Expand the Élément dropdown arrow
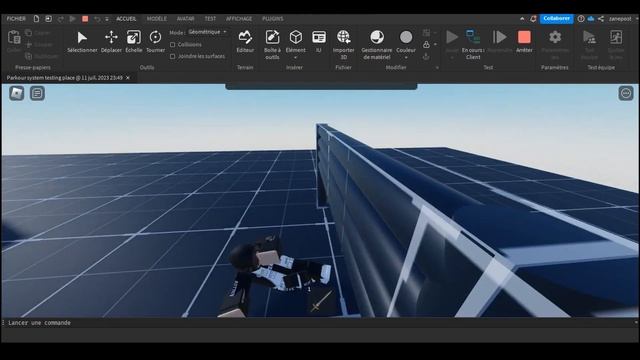Image resolution: width=640 pixels, height=360 pixels. 296,58
